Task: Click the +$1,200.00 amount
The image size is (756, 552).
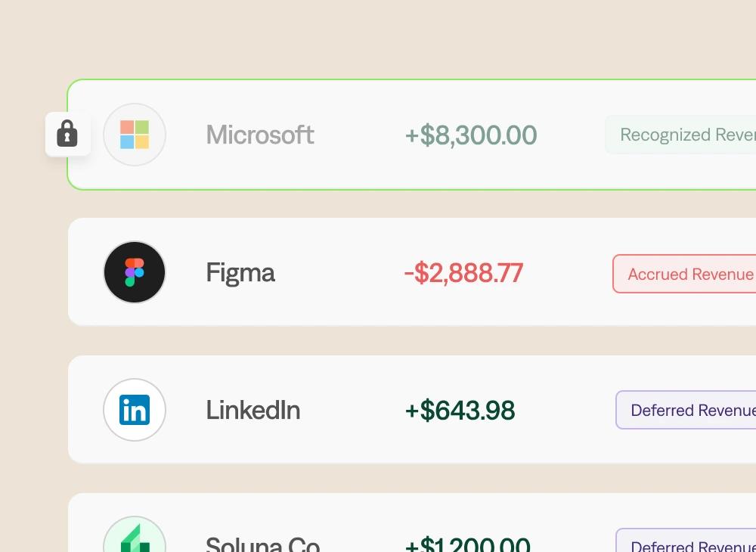Action: (467, 544)
